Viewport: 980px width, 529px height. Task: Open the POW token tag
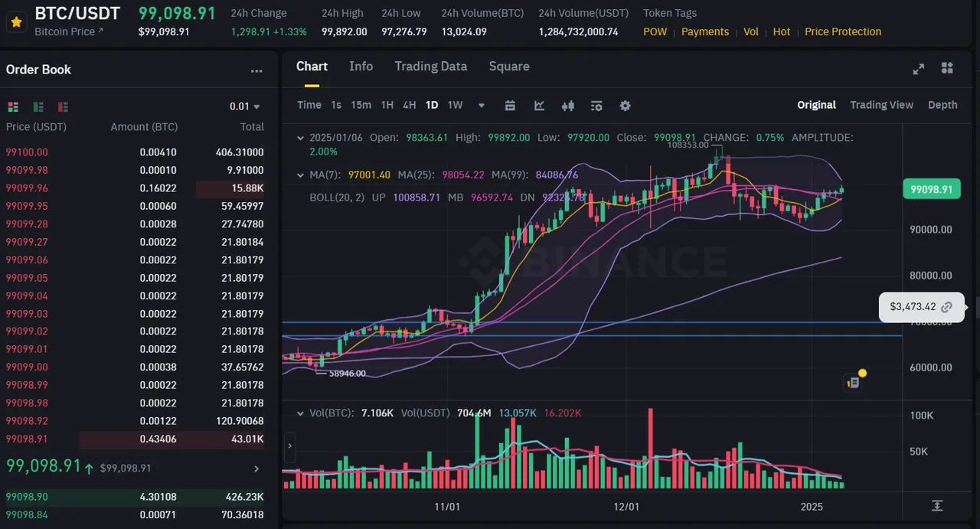click(x=655, y=31)
